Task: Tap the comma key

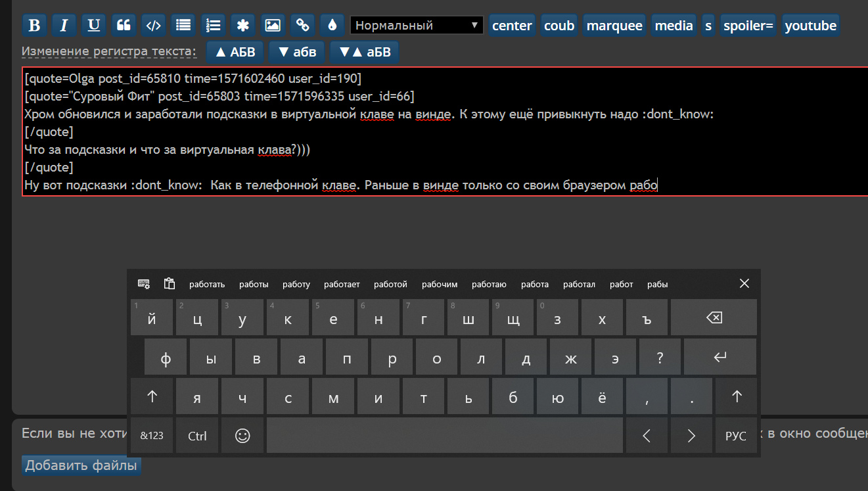Action: click(x=647, y=396)
